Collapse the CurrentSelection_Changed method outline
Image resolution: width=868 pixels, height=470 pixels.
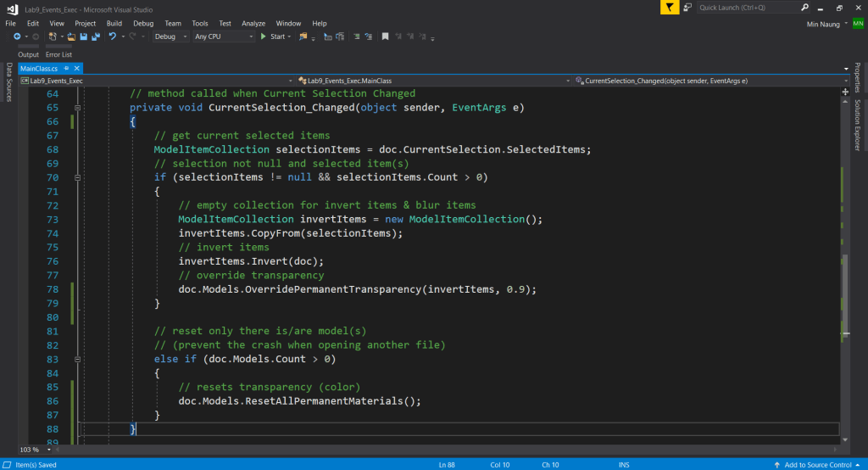77,108
